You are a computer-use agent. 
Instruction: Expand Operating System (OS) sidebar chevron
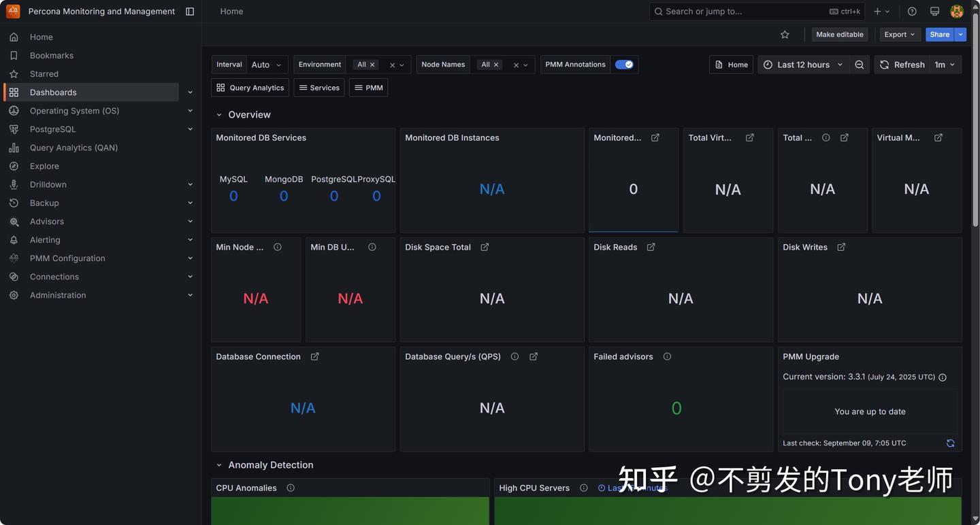tap(190, 111)
